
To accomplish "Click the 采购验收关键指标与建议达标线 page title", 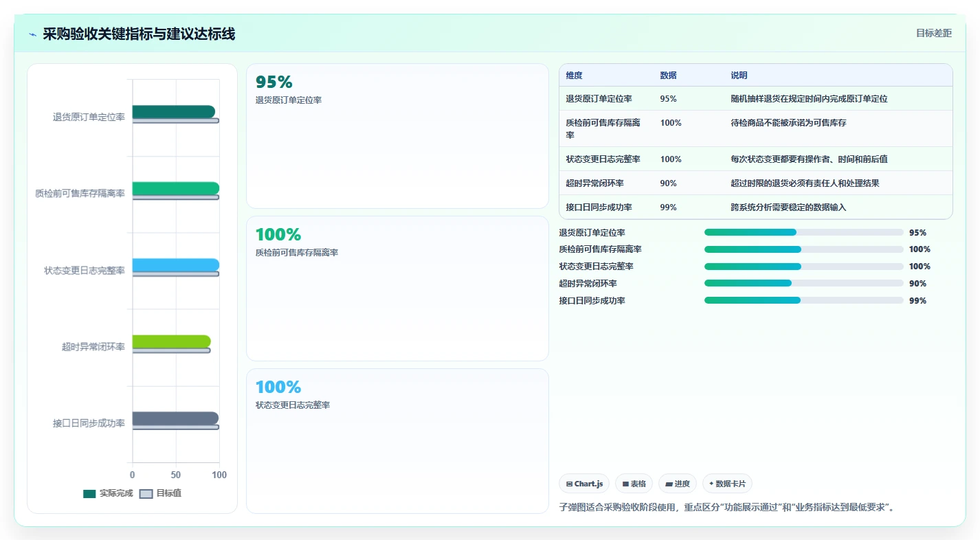I will click(x=139, y=34).
